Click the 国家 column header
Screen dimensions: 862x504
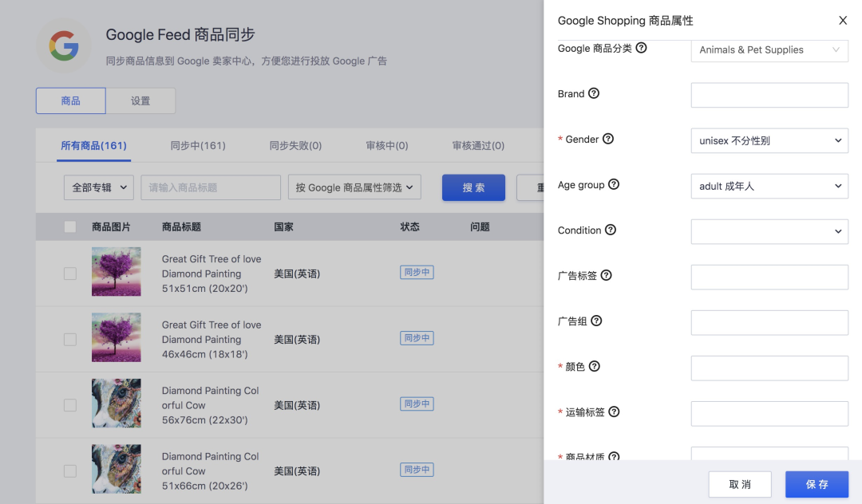(283, 226)
